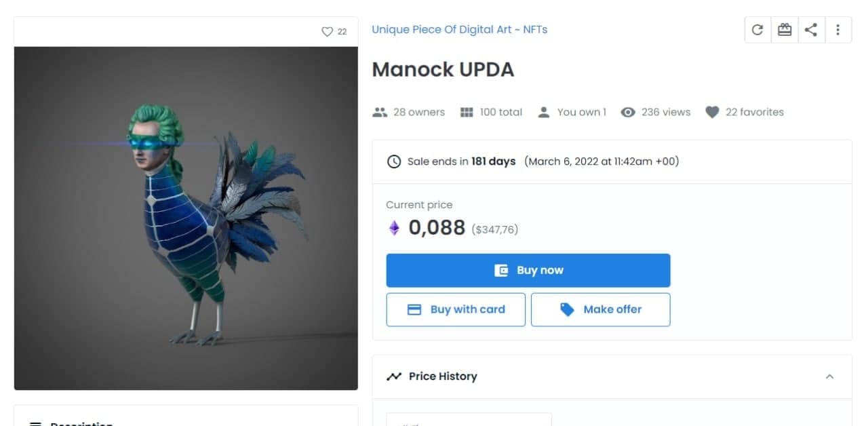Viewport: 868px width, 426px height.
Task: Open the three-dot more options menu
Action: point(838,30)
